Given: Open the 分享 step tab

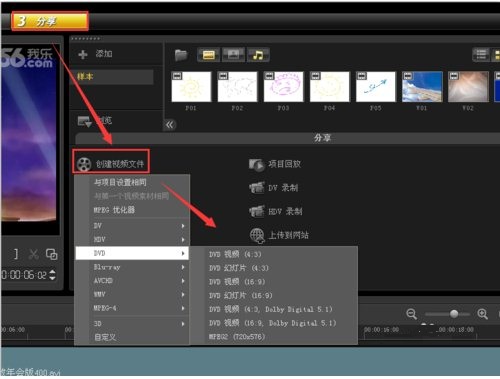Looking at the screenshot, I should click(50, 21).
